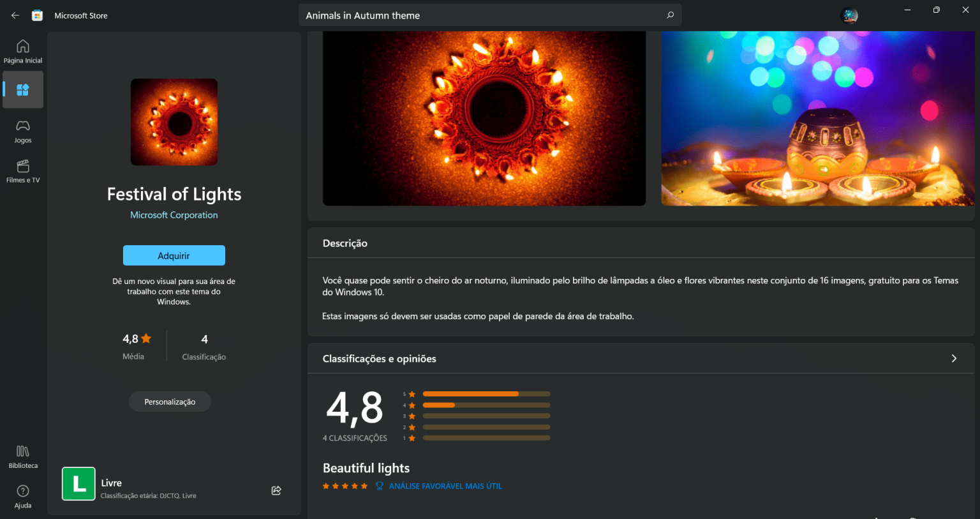
Task: Open Filmes e TV section
Action: click(23, 171)
